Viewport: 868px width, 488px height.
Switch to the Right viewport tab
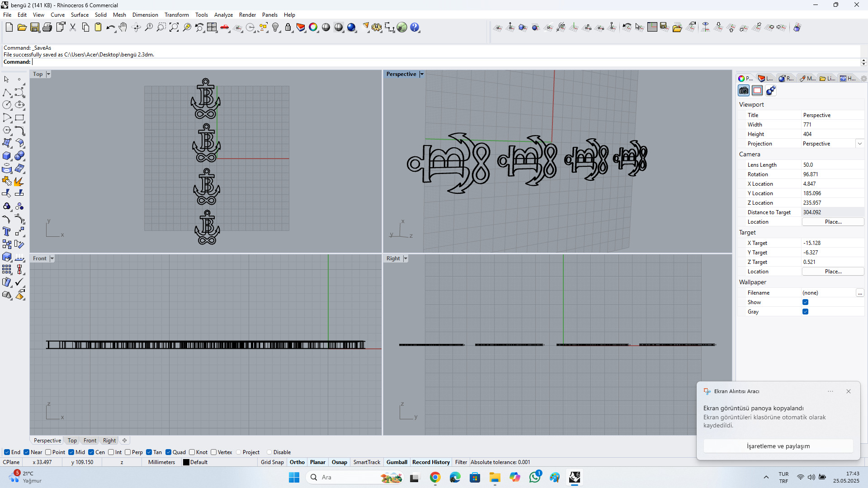tap(109, 441)
